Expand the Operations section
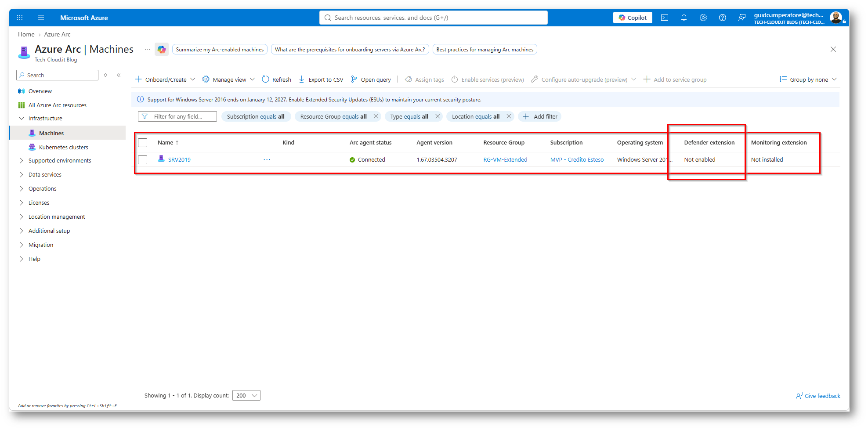The width and height of the screenshot is (868, 430). 22,188
